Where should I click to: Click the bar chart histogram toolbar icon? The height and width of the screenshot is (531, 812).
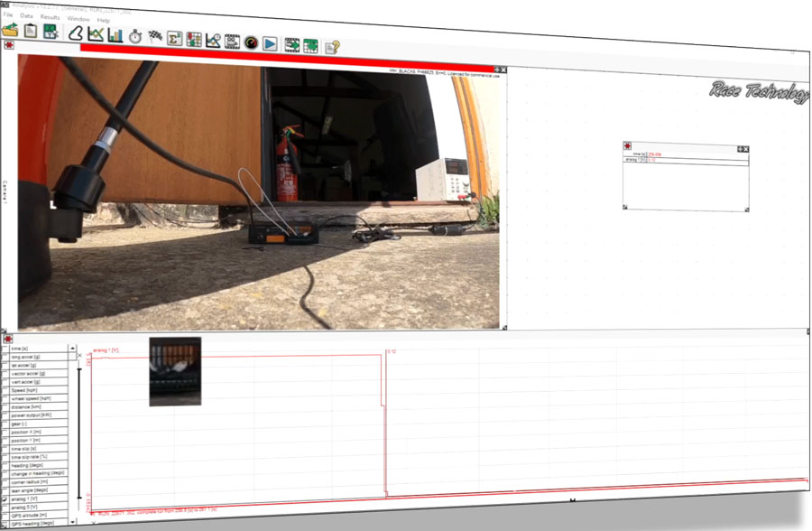115,35
